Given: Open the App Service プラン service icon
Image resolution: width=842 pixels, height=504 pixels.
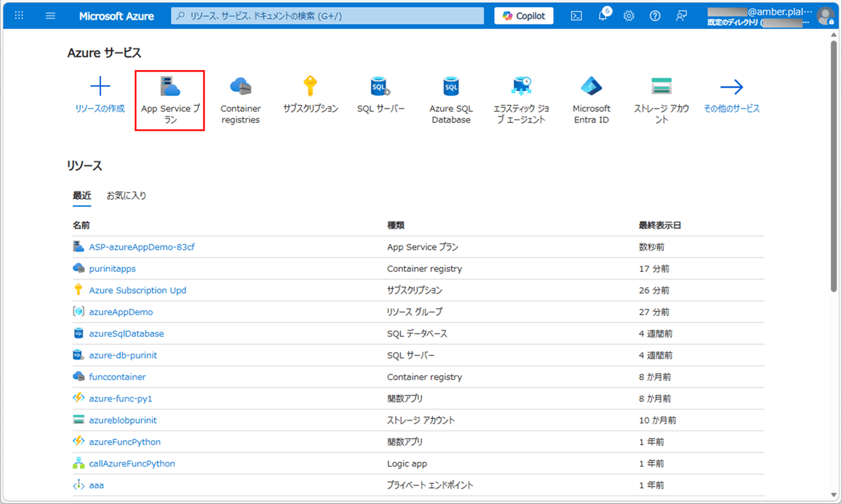Looking at the screenshot, I should [170, 87].
